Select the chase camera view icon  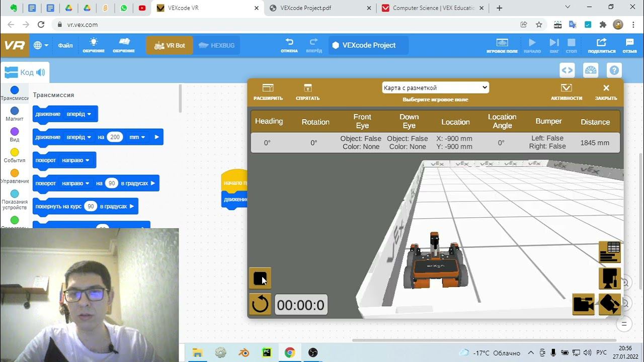(x=583, y=305)
